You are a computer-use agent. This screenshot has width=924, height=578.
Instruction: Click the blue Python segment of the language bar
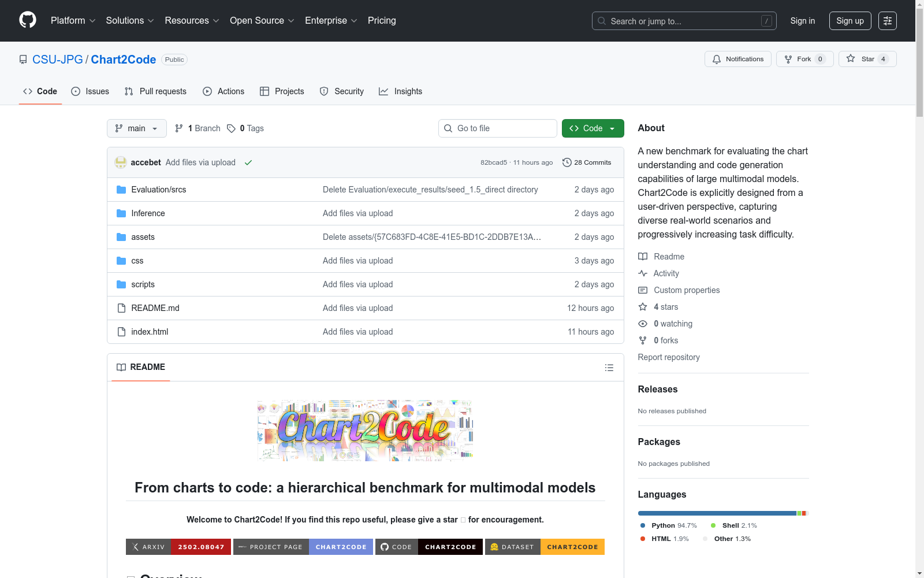coord(717,513)
